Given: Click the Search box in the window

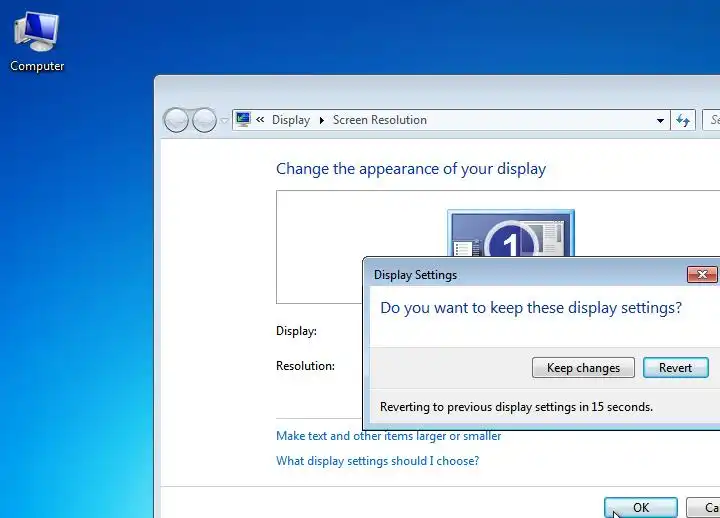Looking at the screenshot, I should [x=712, y=120].
